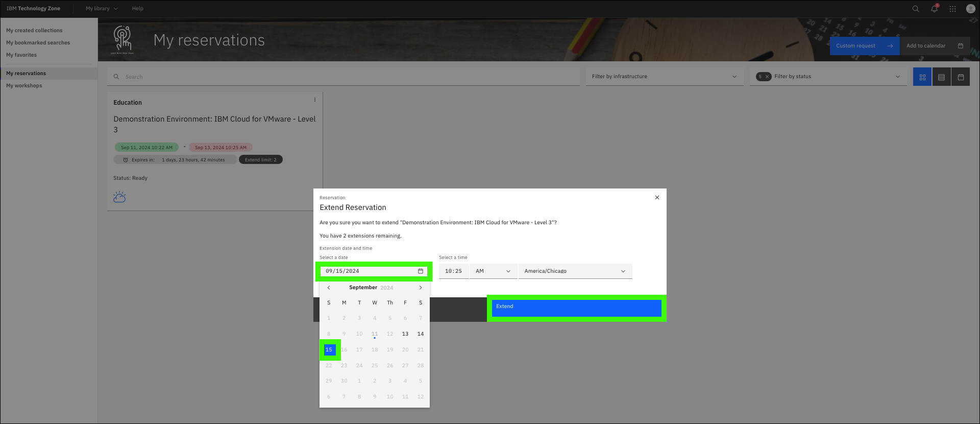Open Filter by infrastructure dropdown

[665, 77]
